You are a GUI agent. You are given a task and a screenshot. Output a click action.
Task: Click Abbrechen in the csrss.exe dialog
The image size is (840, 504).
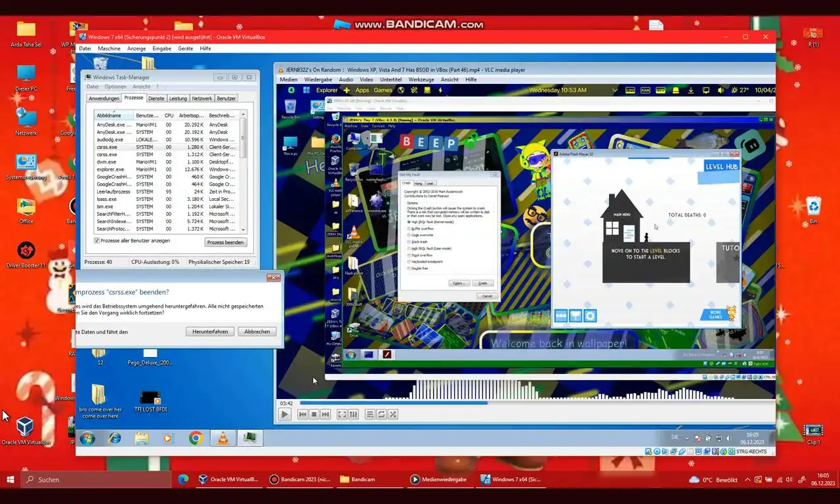click(257, 331)
